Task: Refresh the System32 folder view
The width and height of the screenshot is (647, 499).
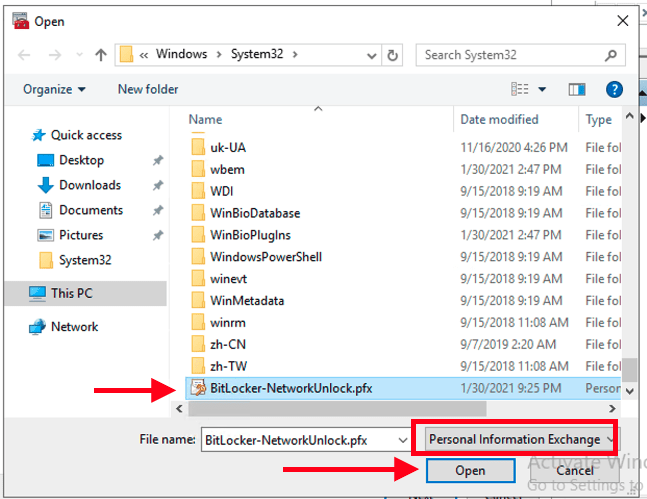Action: 393,55
